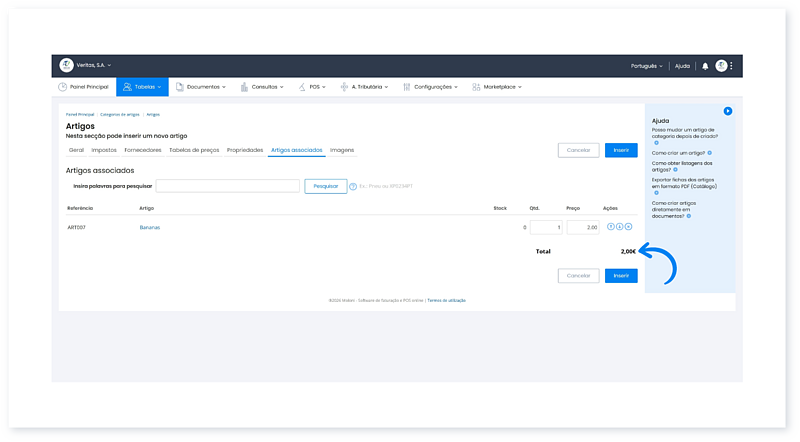Open the Tabelas de preços tab

click(x=194, y=150)
